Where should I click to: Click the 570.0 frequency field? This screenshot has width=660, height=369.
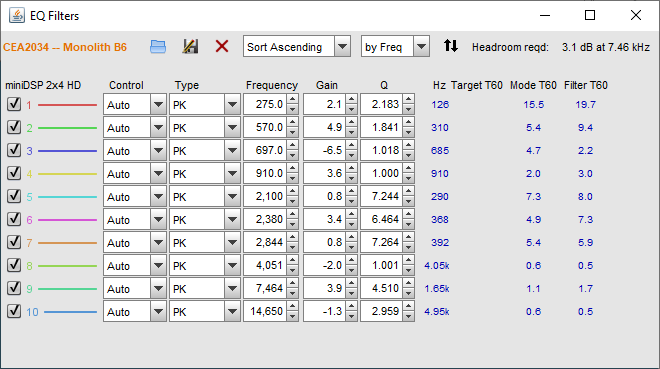pos(265,127)
